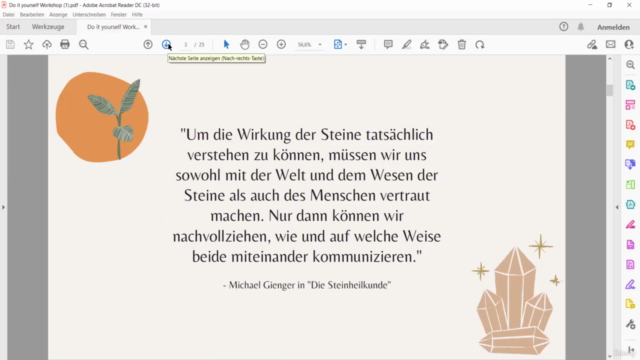
Task: Open the Fenster menu
Action: 118,14
